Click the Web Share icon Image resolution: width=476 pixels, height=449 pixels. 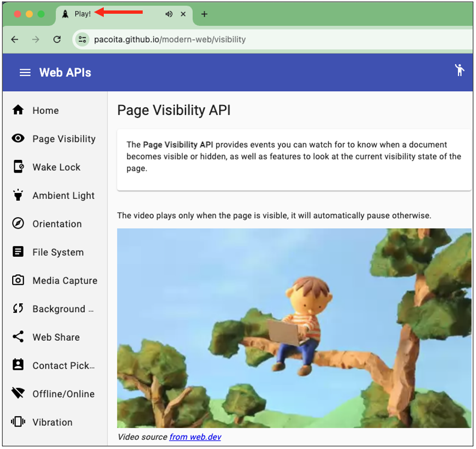coord(18,336)
